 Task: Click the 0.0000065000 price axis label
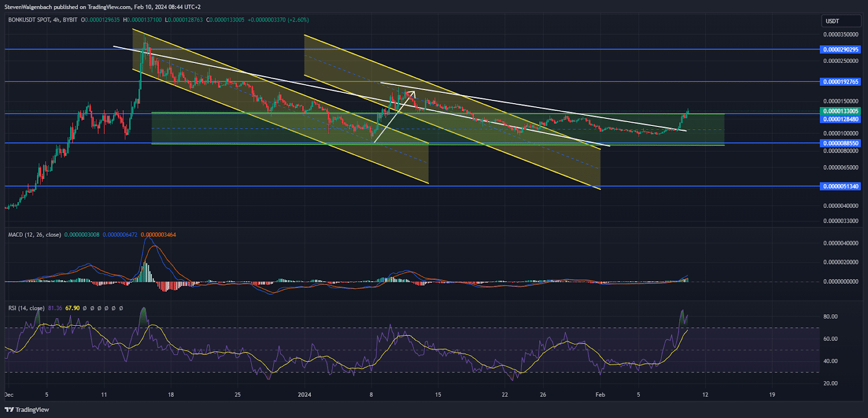(x=841, y=168)
